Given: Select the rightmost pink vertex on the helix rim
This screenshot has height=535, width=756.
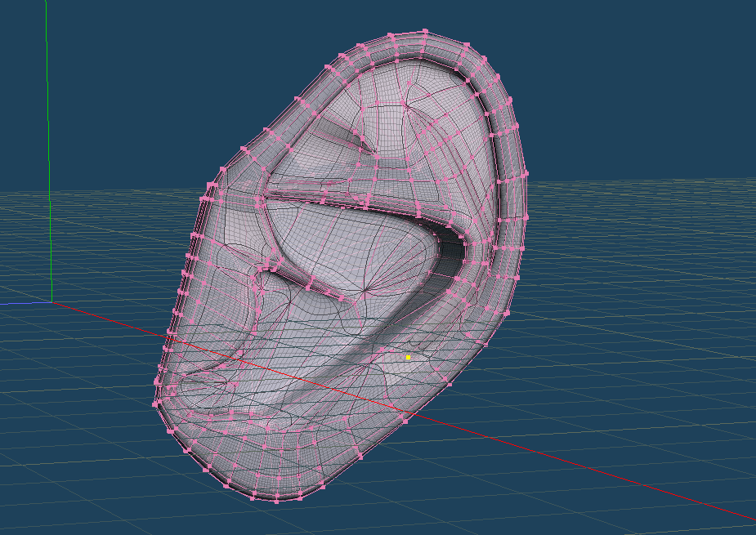Looking at the screenshot, I should pos(526,216).
